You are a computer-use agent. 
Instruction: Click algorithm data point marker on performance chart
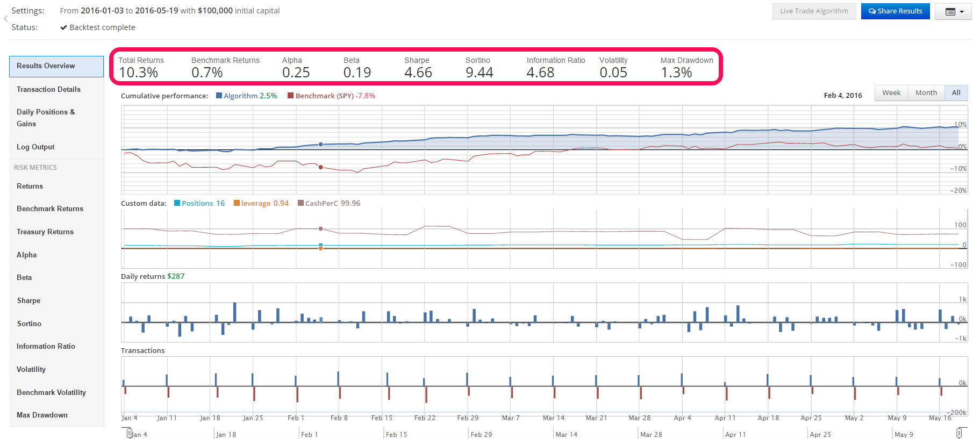point(321,145)
